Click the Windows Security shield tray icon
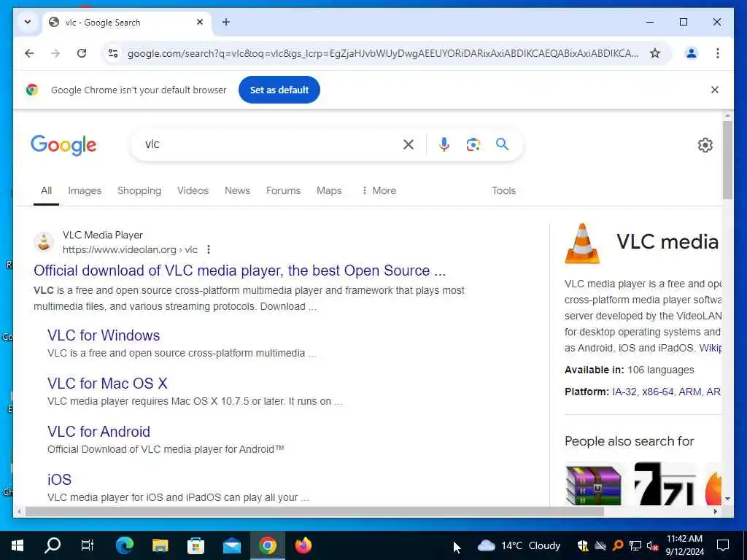Screen dimensions: 747x560 pyautogui.click(x=582, y=545)
